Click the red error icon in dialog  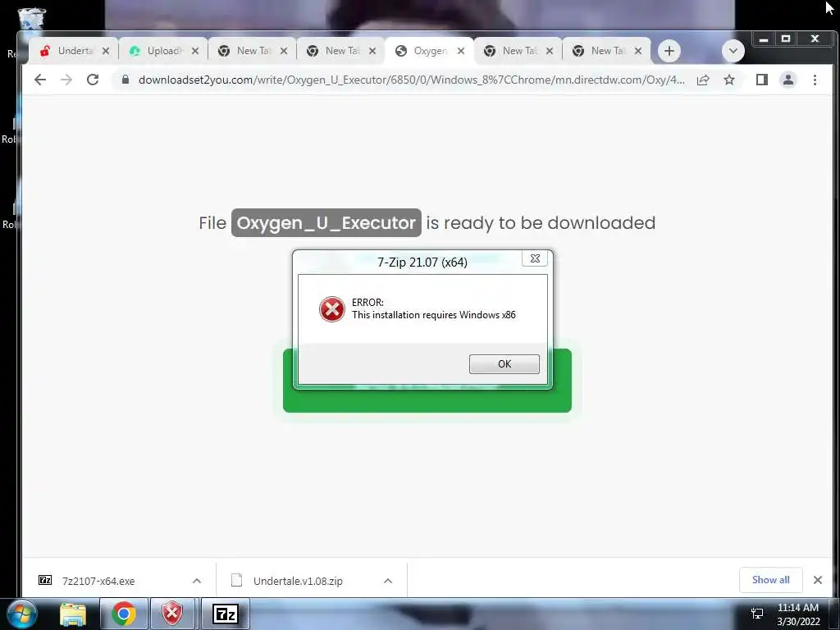point(332,309)
